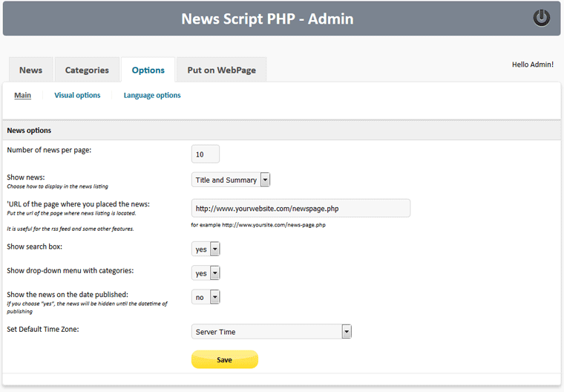Screen dimensions: 564x392
Task: Open the Show news dropdown
Action: point(231,180)
